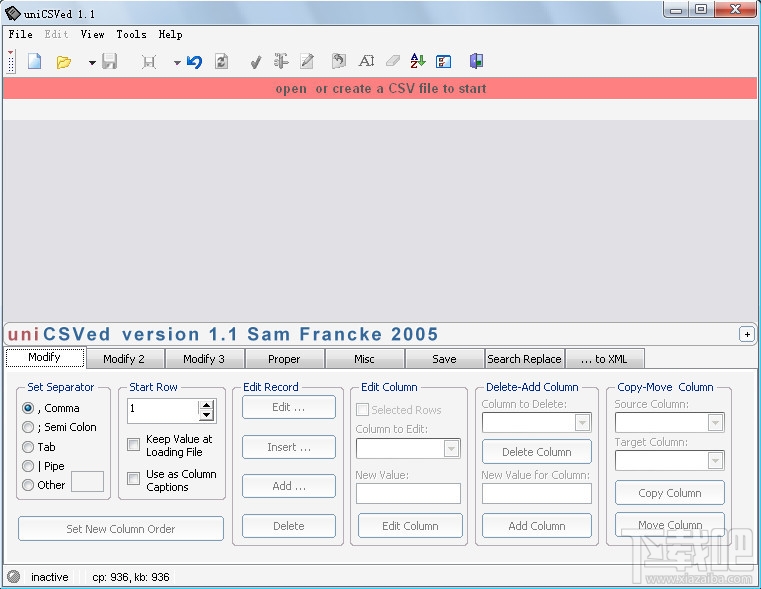Screen dimensions: 761x589
Task: Expand the Source Column combo box
Action: [715, 423]
